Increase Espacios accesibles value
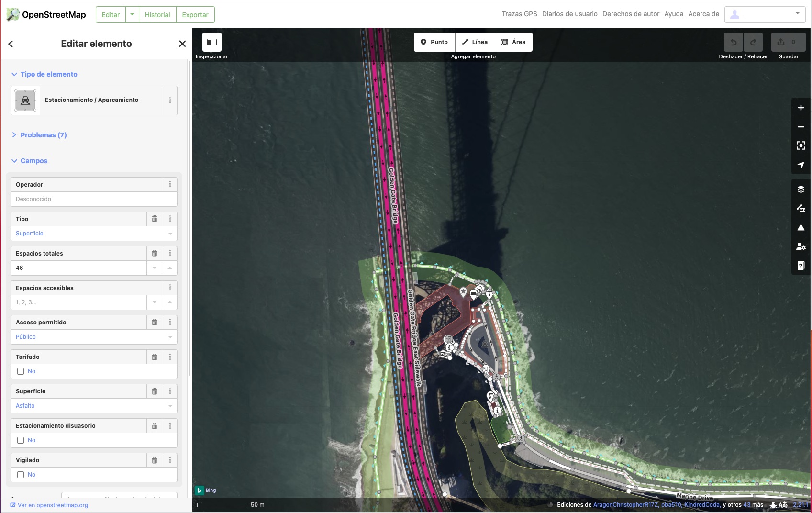Screen dimensions: 812x513 pyautogui.click(x=170, y=302)
